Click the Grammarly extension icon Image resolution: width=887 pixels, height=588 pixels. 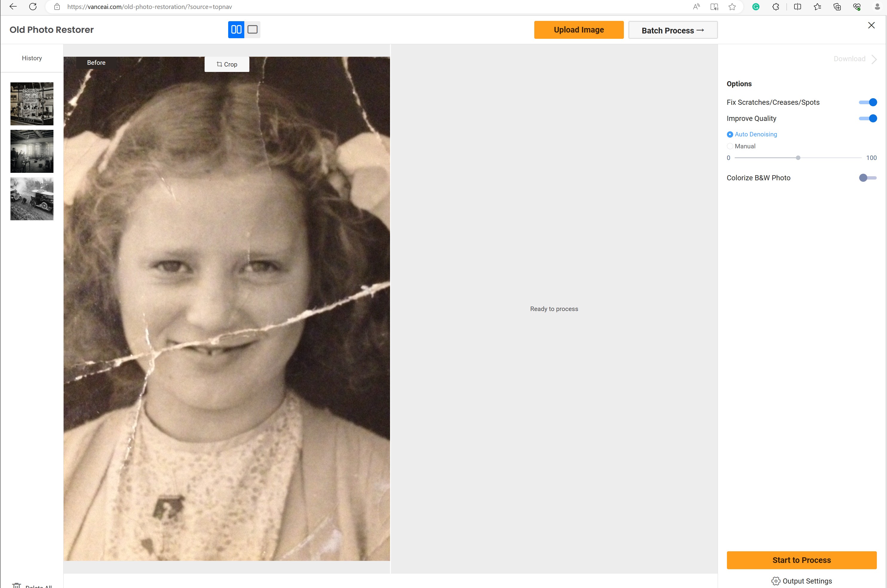pos(756,6)
